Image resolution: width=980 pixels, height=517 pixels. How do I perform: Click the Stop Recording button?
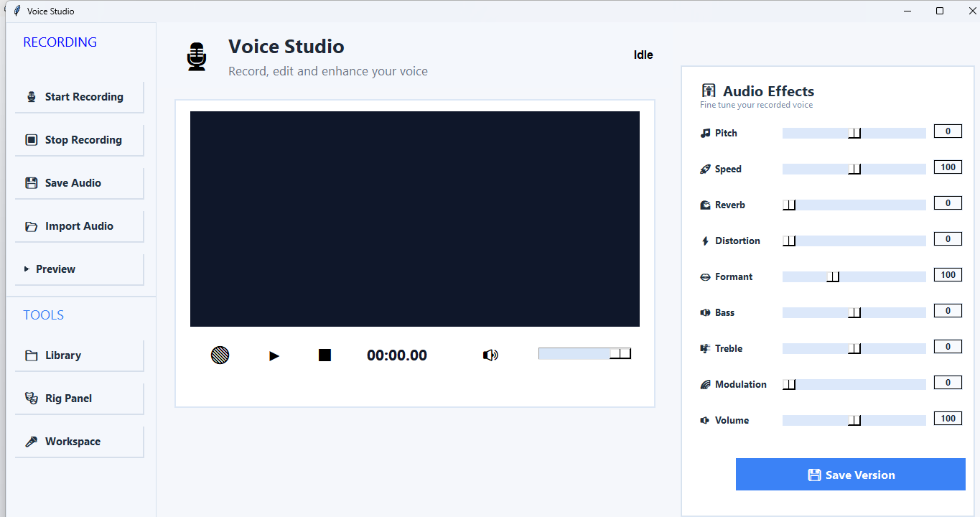pyautogui.click(x=79, y=140)
